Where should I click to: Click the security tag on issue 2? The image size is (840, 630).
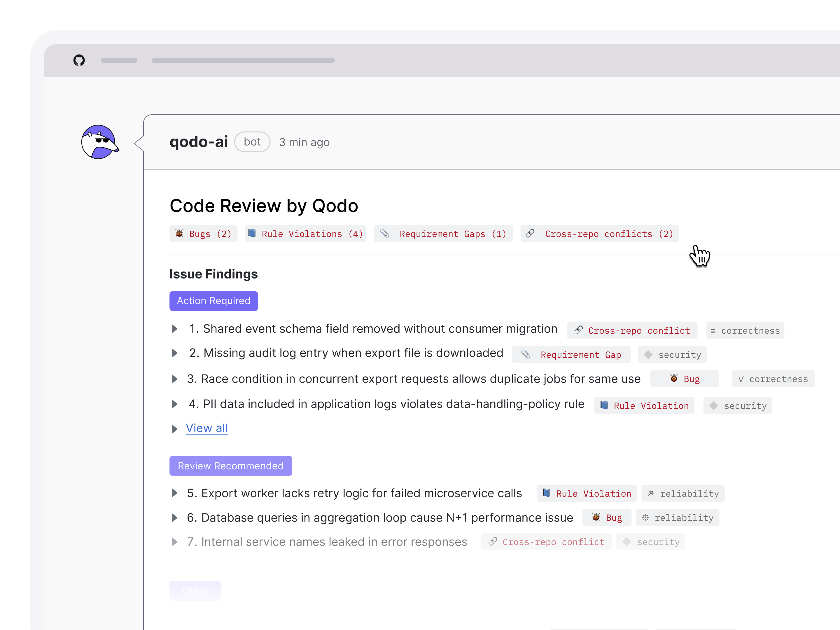pos(672,354)
